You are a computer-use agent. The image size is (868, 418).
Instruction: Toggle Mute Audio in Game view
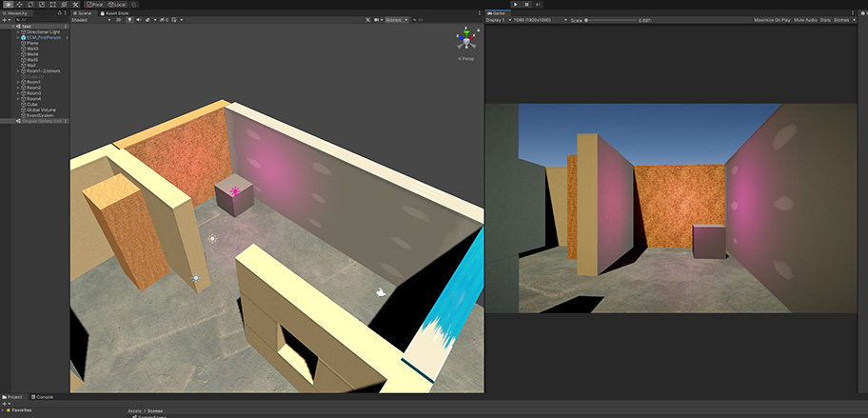click(x=805, y=20)
